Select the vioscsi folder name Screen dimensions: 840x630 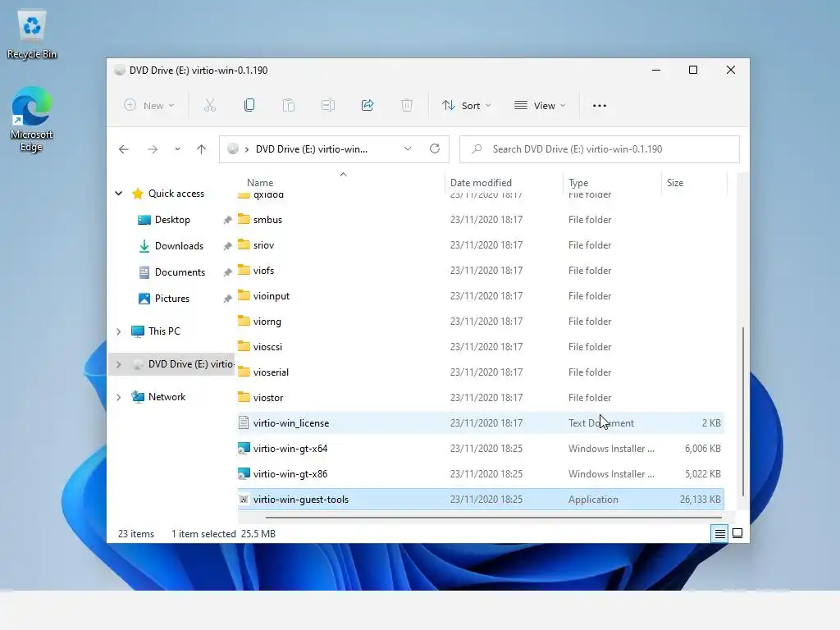pyautogui.click(x=267, y=347)
